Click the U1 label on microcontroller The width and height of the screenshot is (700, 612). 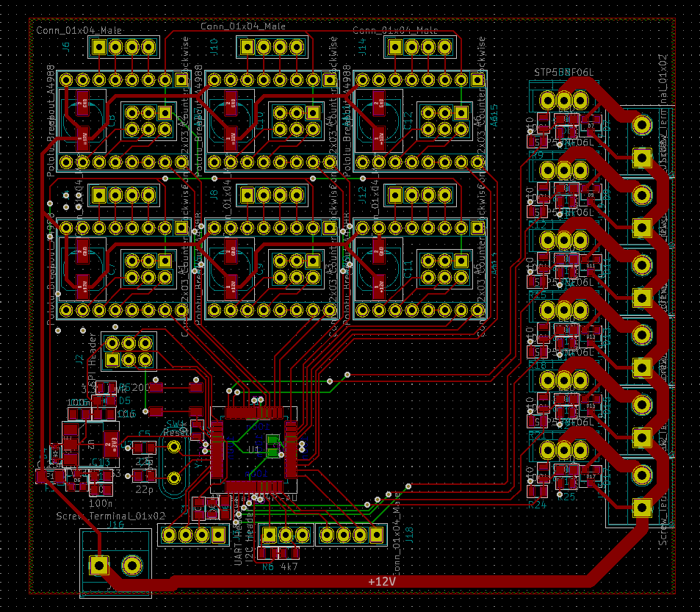[x=253, y=449]
